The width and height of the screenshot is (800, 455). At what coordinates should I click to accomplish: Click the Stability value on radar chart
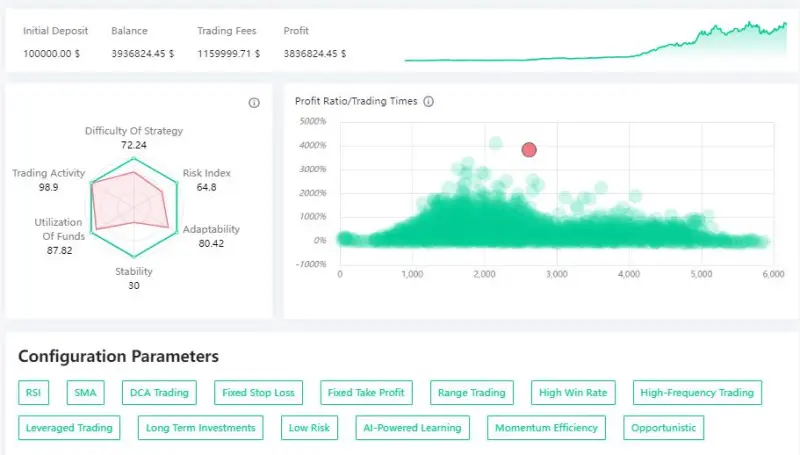point(134,286)
